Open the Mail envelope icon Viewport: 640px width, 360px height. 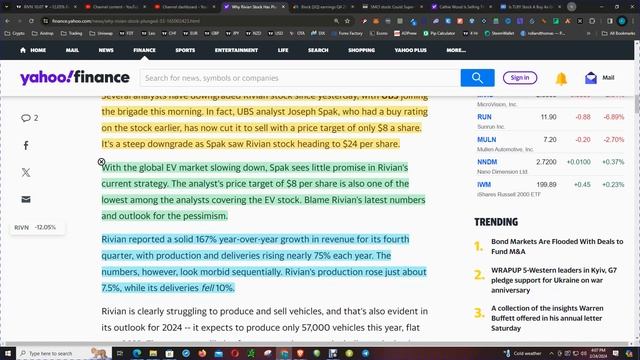tap(591, 78)
